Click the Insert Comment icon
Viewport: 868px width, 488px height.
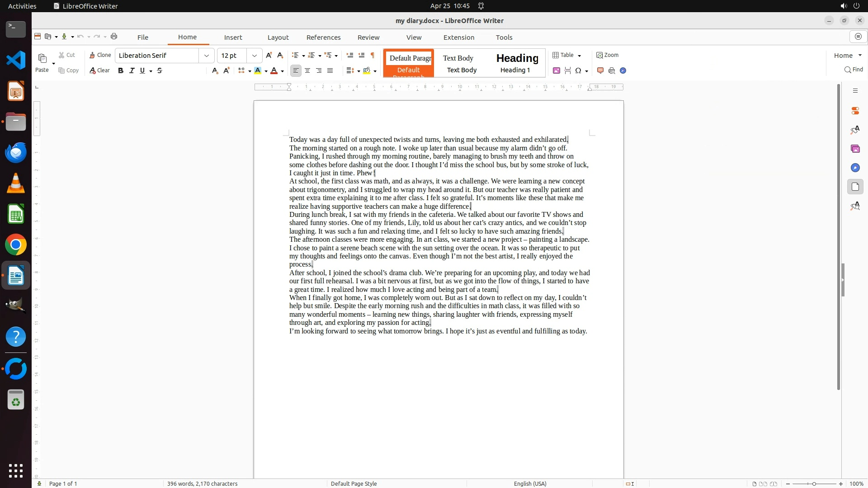[600, 70]
